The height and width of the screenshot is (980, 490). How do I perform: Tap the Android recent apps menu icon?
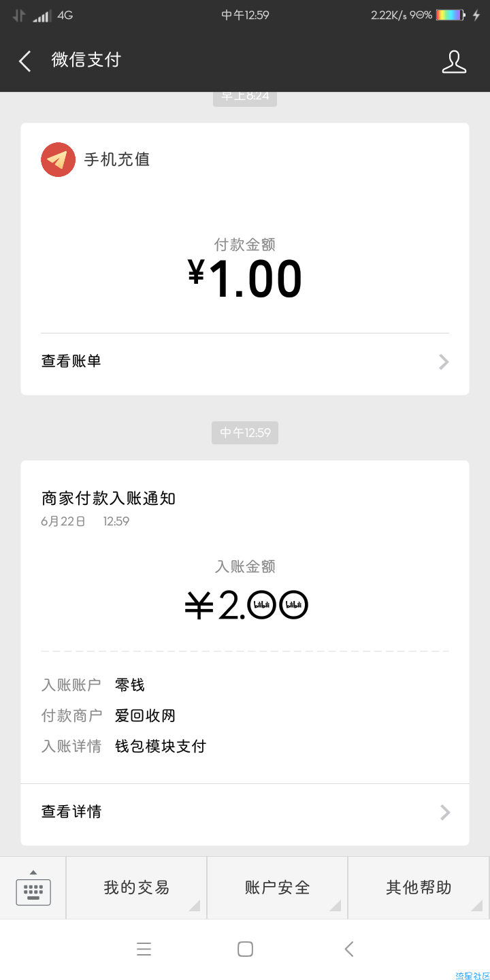pyautogui.click(x=144, y=949)
